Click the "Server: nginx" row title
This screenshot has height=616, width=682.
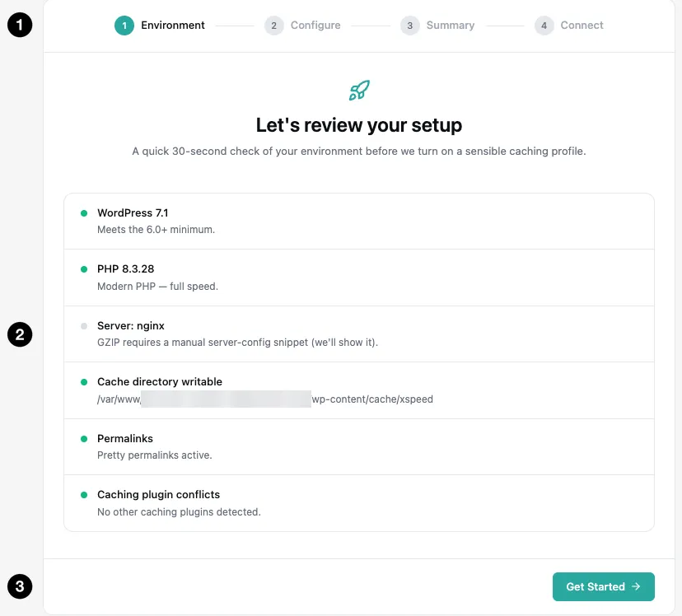point(131,326)
